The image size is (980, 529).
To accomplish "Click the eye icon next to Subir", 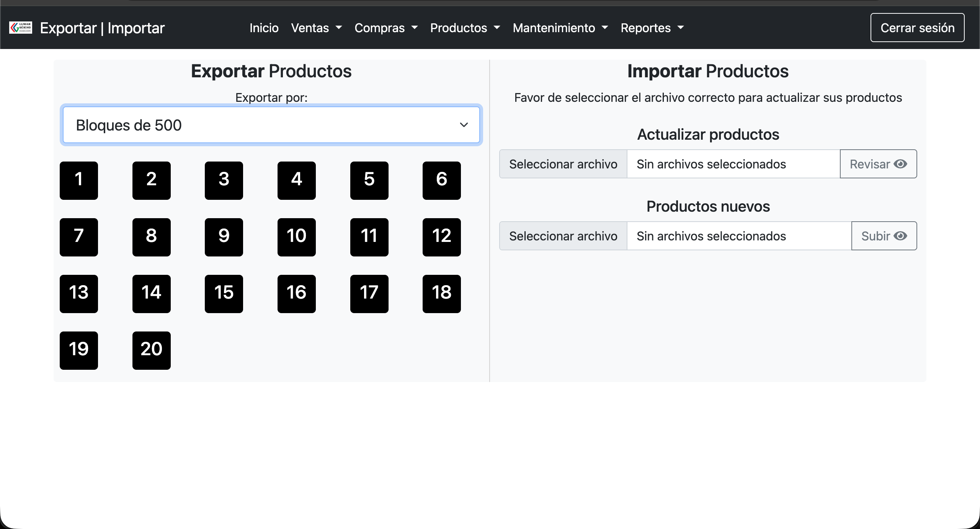I will [x=900, y=236].
